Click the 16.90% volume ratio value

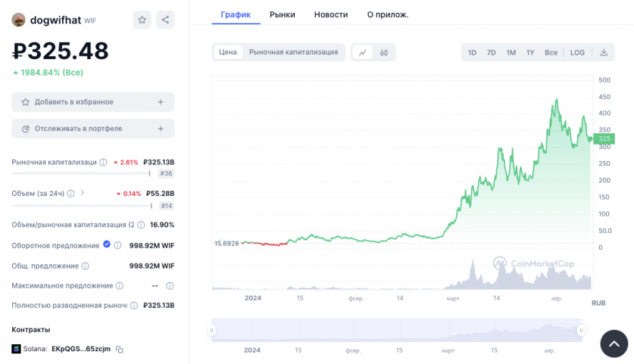[x=162, y=225]
